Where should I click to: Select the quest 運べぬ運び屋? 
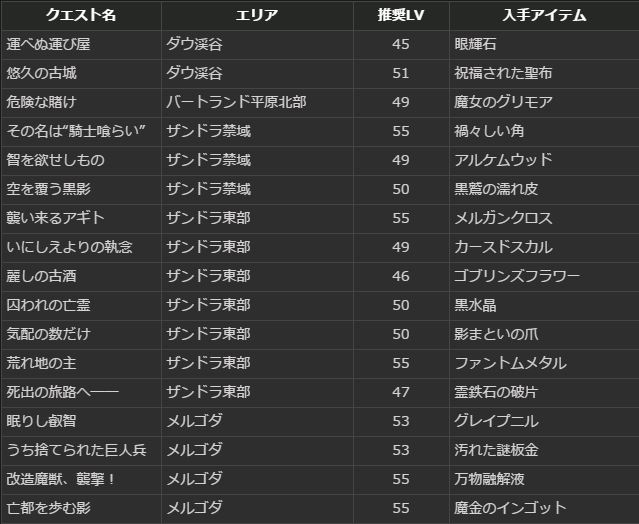[48, 44]
